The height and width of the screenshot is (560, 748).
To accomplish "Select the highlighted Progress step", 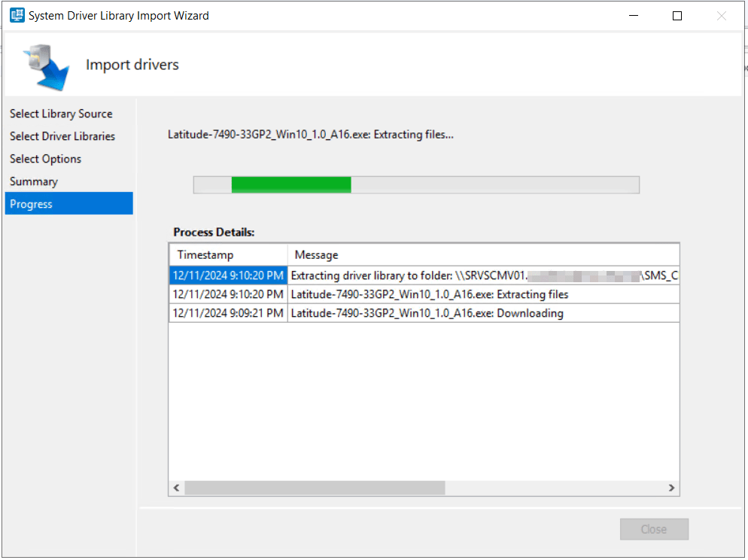I will (31, 204).
